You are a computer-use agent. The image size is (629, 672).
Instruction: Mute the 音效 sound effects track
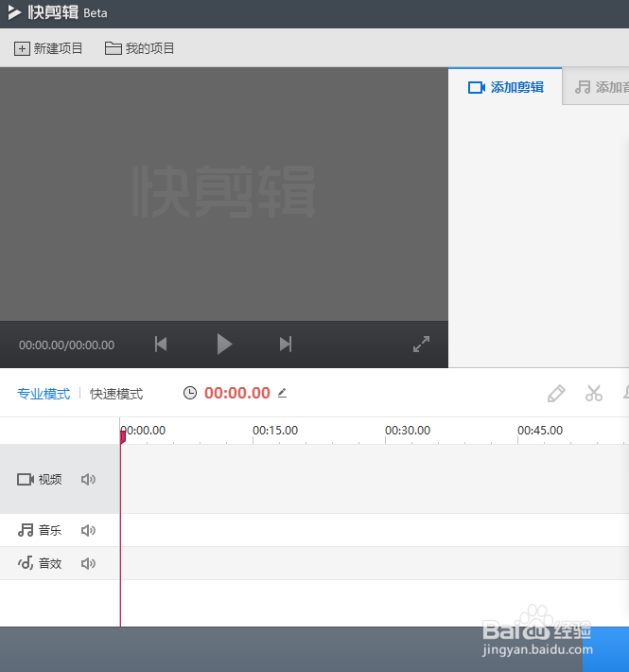tap(88, 563)
